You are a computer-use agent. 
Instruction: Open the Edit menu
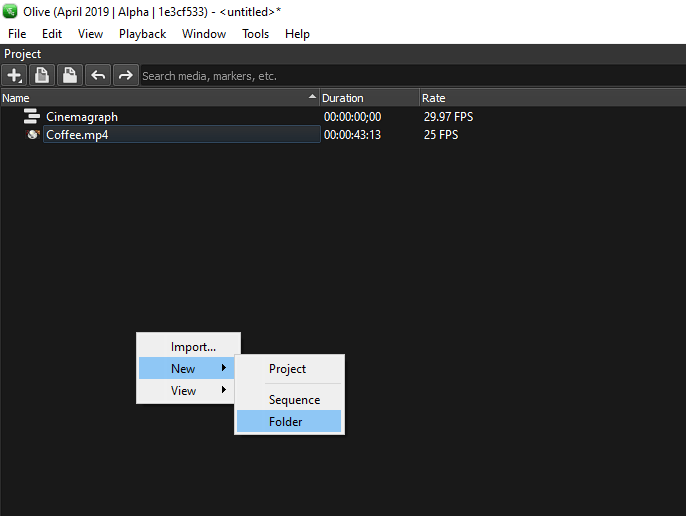(x=52, y=34)
